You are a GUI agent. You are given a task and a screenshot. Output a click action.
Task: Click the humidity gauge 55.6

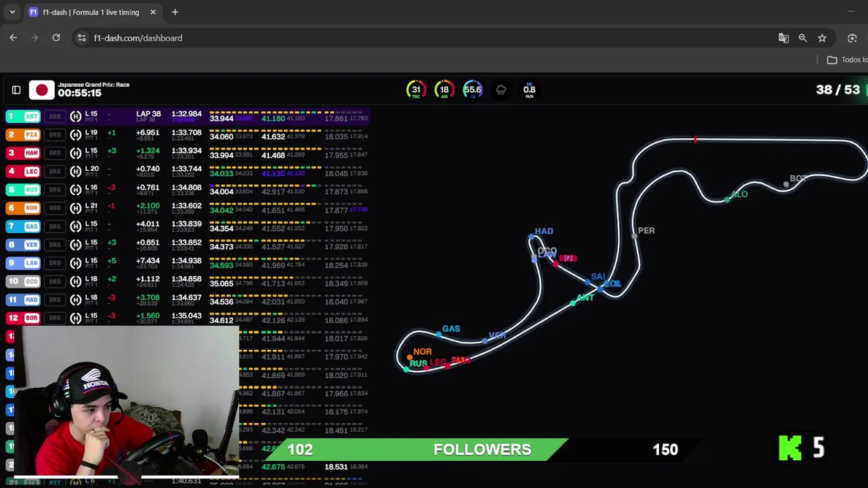click(x=473, y=89)
